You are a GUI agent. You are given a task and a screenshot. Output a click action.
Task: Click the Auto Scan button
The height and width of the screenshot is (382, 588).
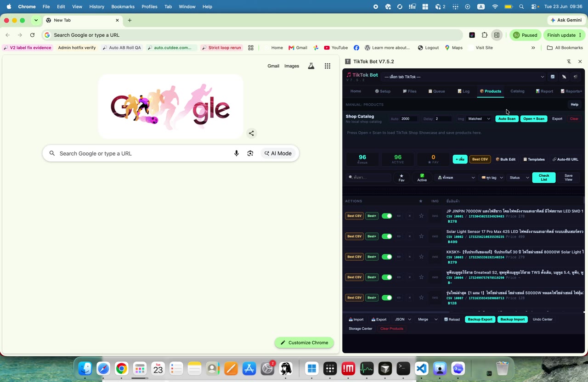pos(507,119)
